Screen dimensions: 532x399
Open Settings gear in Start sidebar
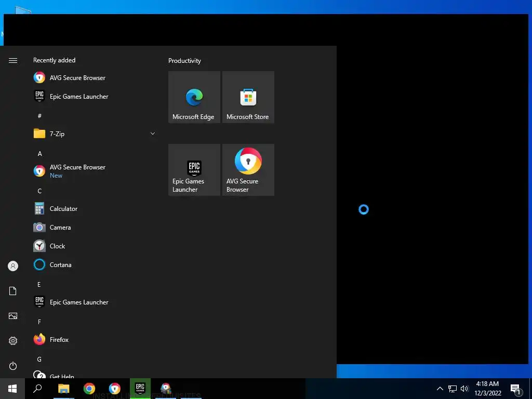point(13,341)
